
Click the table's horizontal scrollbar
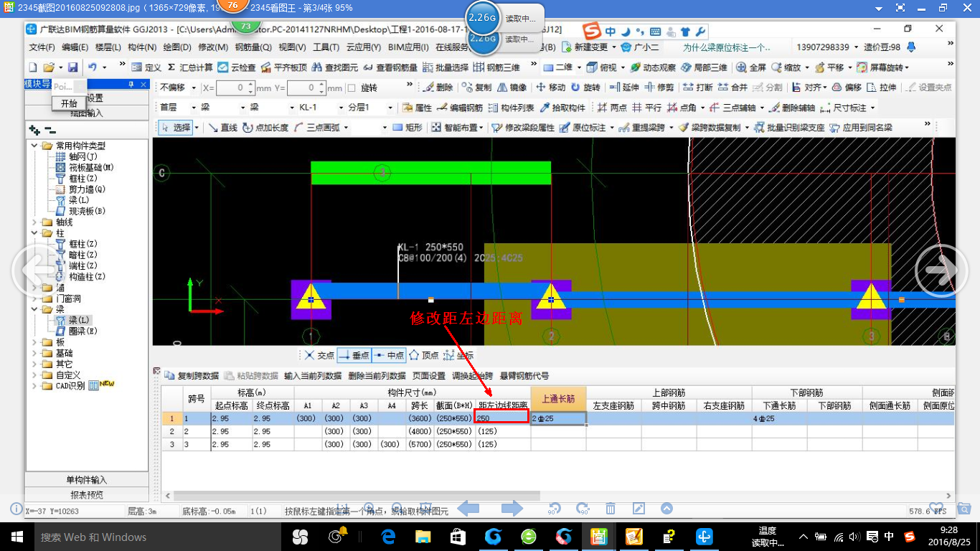[x=357, y=495]
